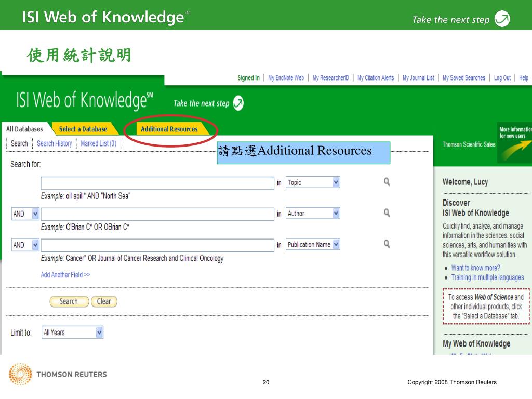This screenshot has height=399, width=532.
Task: Click the Want to know more? link
Action: tap(475, 268)
